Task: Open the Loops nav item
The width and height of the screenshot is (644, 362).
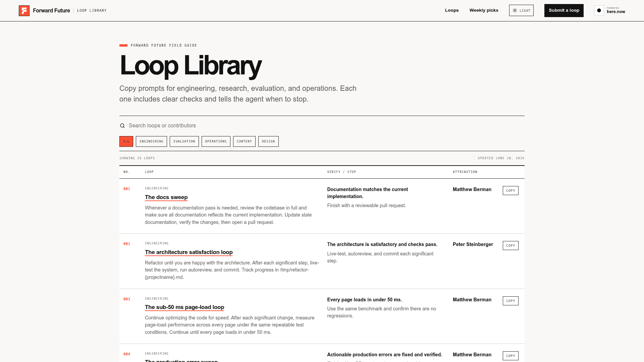Action: point(452,10)
